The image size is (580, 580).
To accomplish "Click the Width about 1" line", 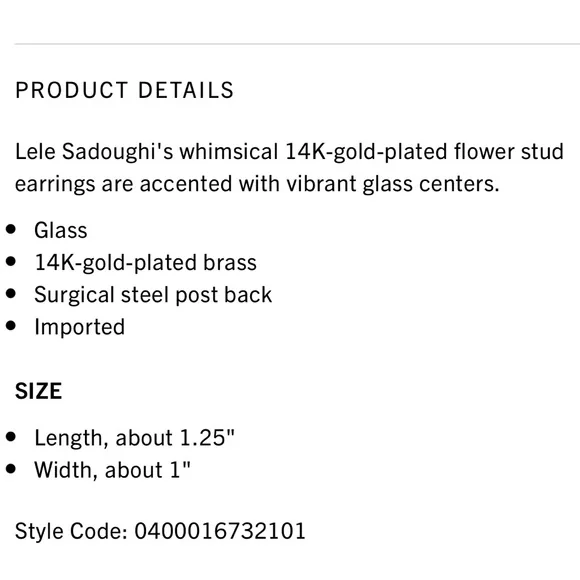I will (112, 470).
